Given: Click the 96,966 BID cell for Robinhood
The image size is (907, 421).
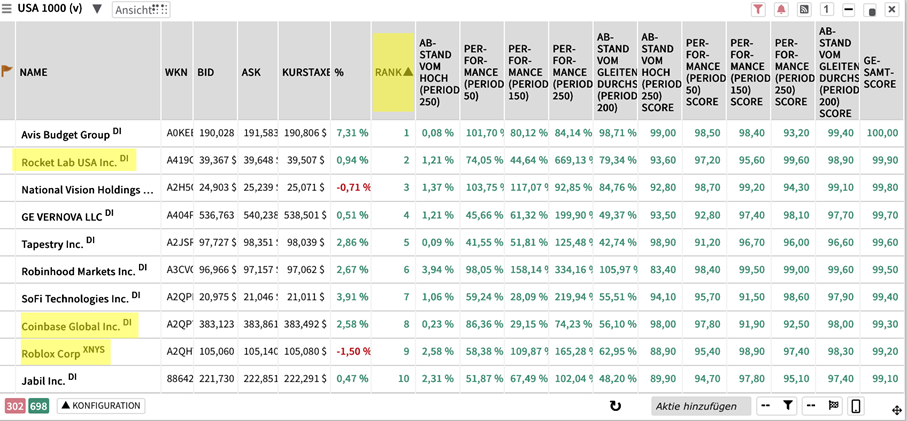Looking at the screenshot, I should pyautogui.click(x=216, y=270).
